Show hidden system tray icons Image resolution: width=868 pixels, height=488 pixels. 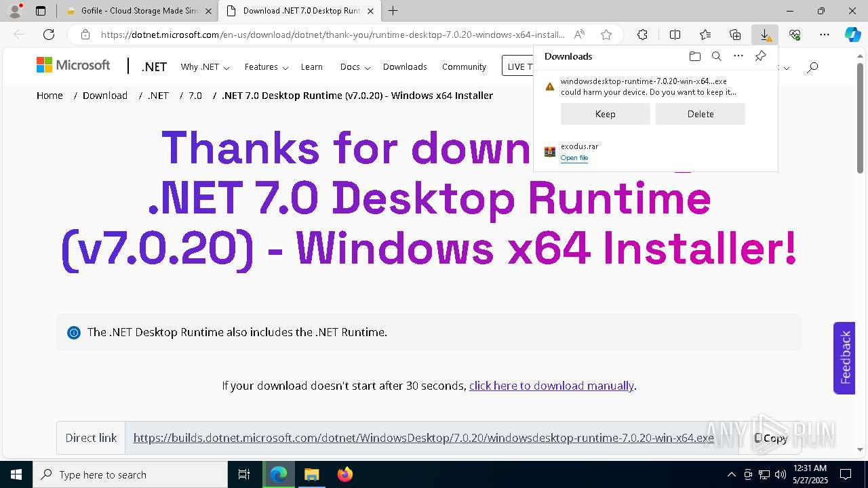click(731, 474)
